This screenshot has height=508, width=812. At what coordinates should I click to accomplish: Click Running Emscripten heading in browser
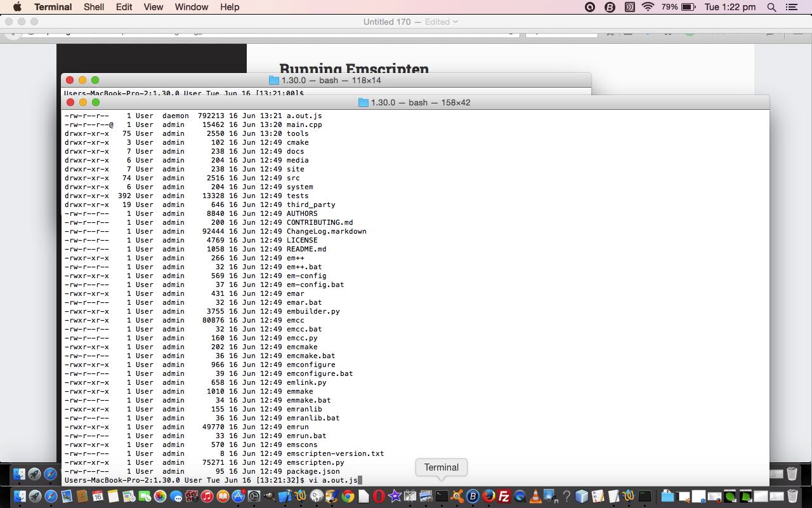click(354, 69)
